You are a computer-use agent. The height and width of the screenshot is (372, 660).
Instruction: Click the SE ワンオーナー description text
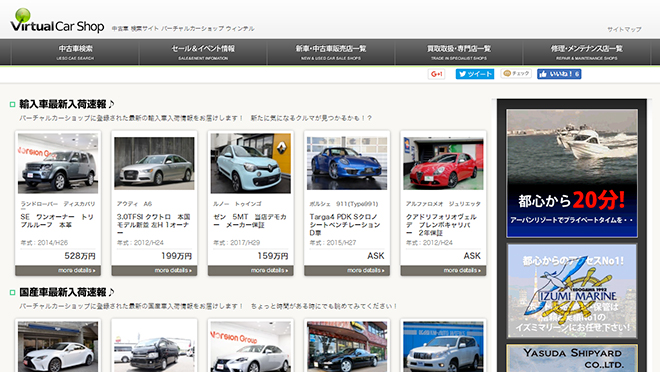(57, 221)
